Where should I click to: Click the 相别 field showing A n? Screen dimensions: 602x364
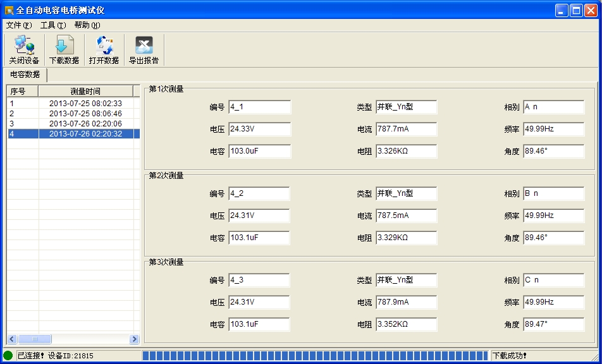click(554, 107)
